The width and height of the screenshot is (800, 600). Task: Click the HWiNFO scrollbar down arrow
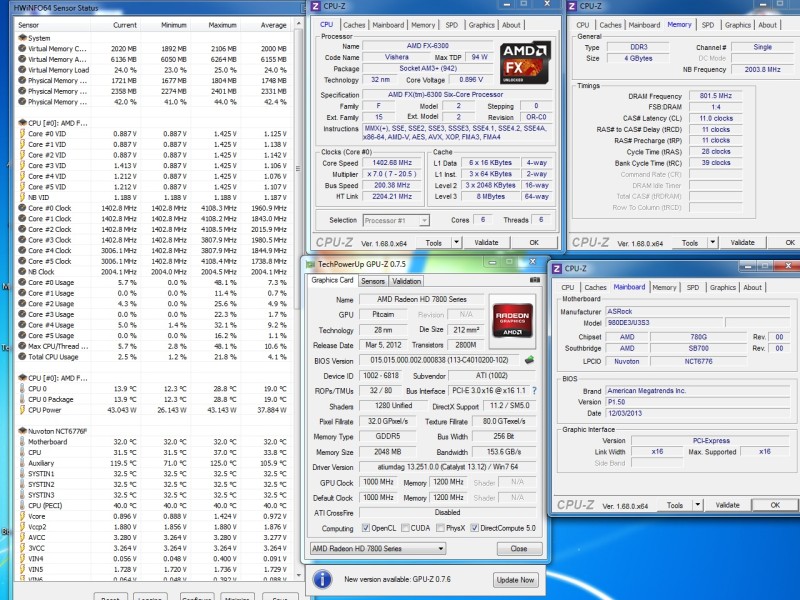click(x=298, y=574)
